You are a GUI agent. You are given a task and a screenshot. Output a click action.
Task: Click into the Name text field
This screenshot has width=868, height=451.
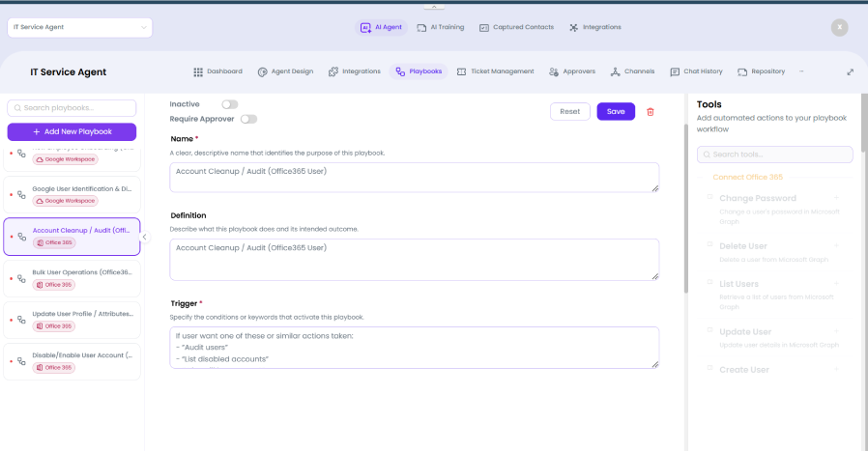click(414, 178)
